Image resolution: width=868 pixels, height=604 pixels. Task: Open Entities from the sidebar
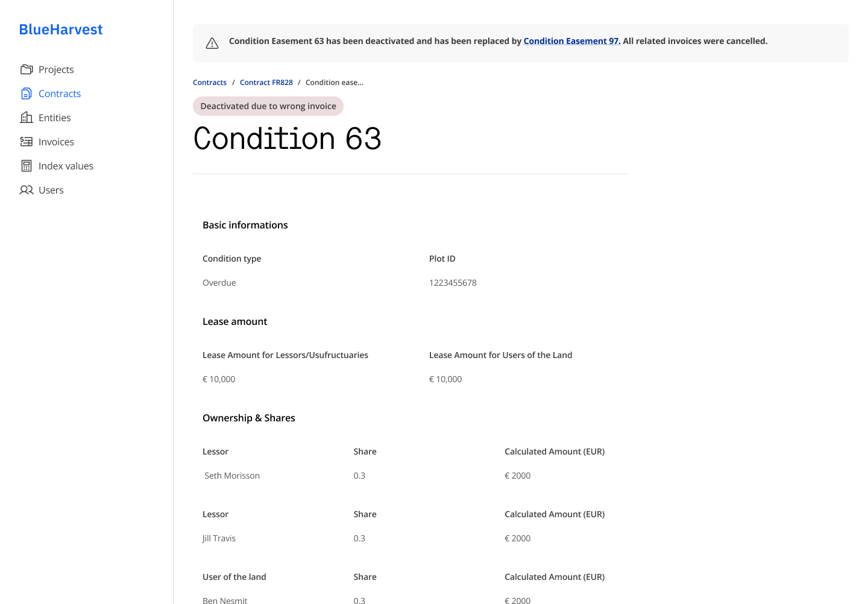point(54,118)
